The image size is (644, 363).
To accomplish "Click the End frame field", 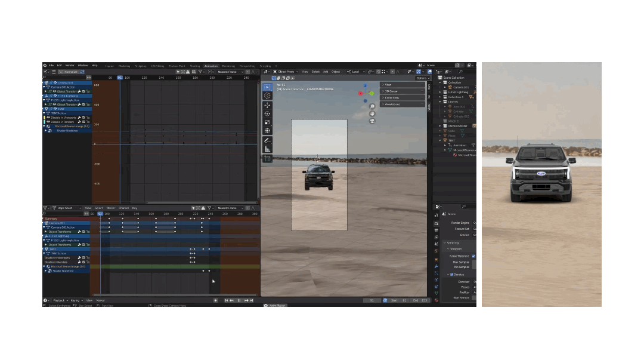I will (420, 300).
